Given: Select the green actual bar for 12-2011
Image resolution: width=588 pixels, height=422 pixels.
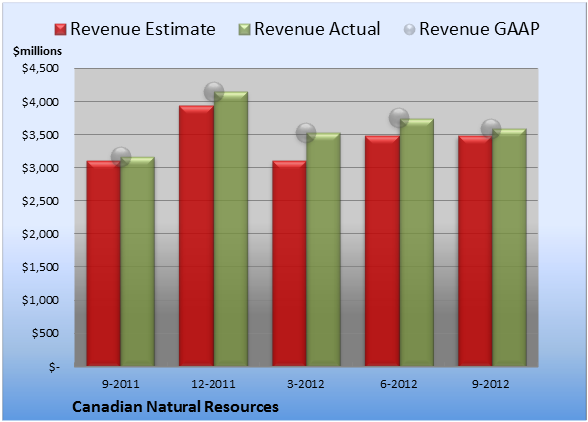Looking at the screenshot, I should [231, 229].
